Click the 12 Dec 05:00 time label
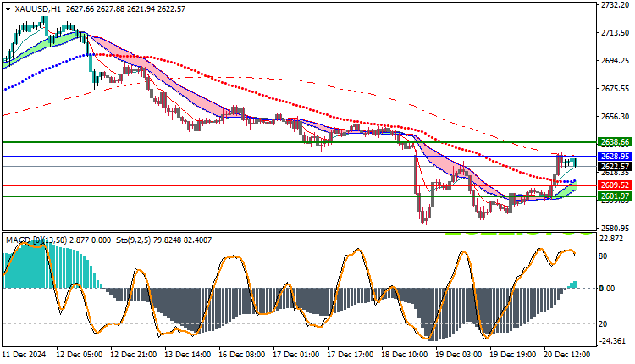The height and width of the screenshot is (364, 635). (79, 355)
